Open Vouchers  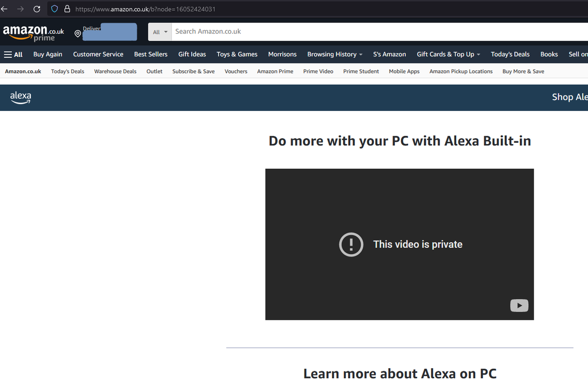236,72
